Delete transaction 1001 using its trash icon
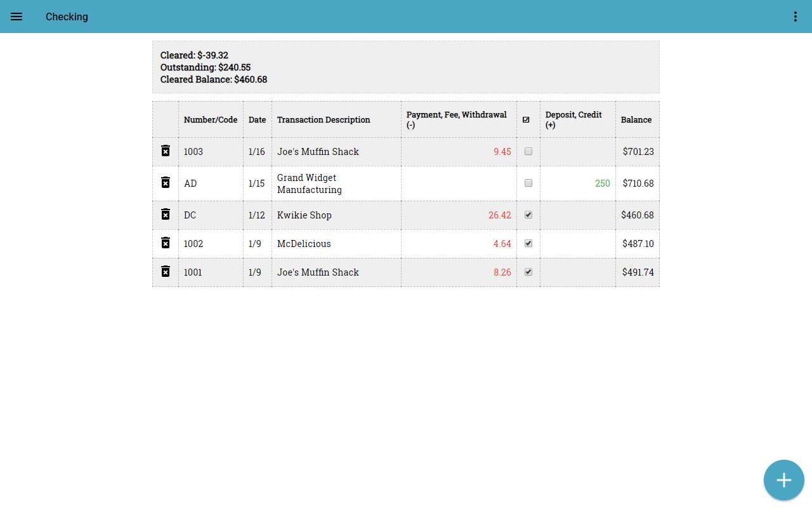This screenshot has height=508, width=812. (166, 272)
